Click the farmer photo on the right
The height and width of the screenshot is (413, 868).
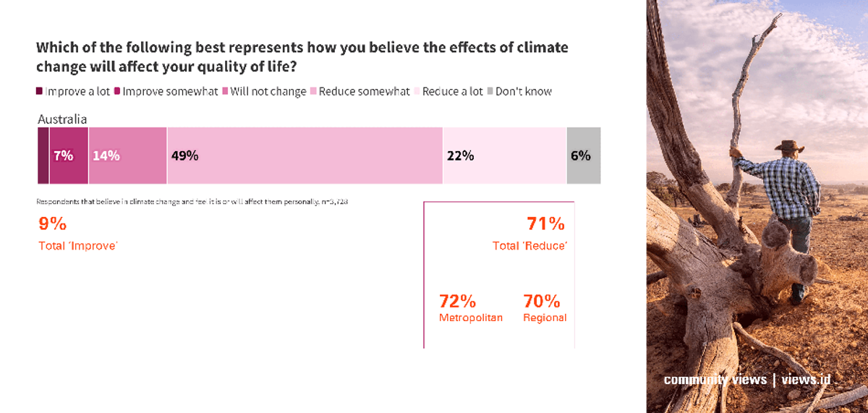(757, 206)
